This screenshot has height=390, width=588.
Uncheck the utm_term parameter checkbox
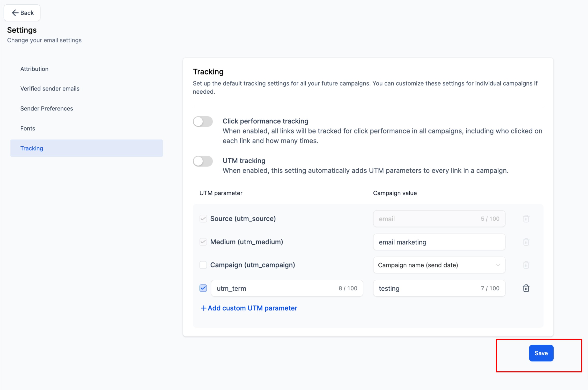(203, 288)
